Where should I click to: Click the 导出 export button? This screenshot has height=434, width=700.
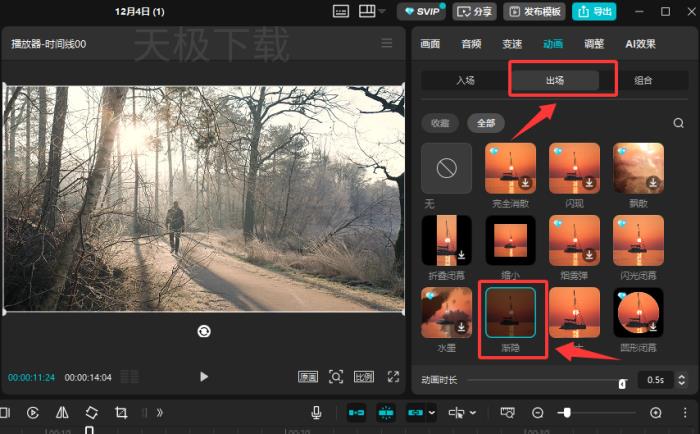click(594, 11)
